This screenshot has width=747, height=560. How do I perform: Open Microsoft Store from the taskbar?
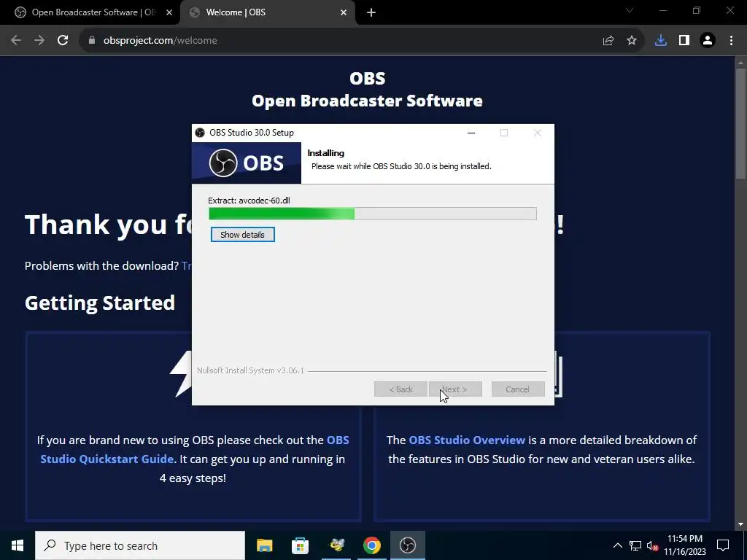(x=300, y=545)
